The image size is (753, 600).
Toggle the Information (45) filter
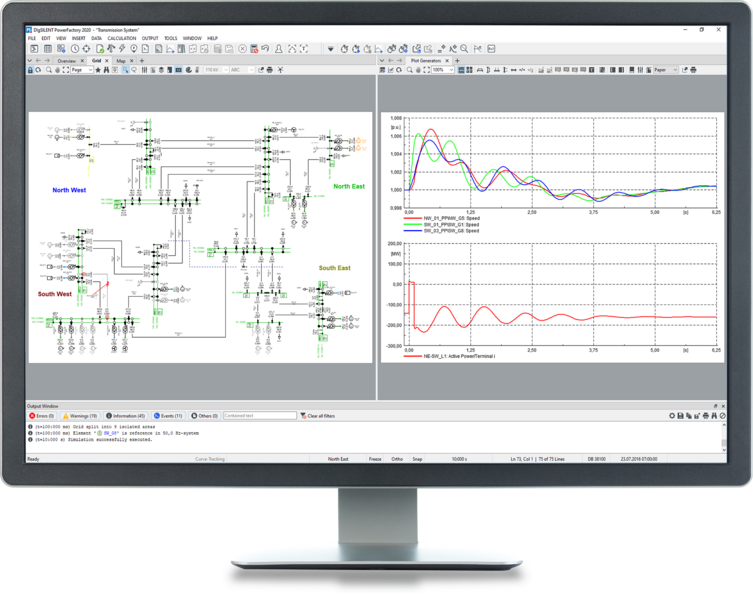(x=125, y=416)
